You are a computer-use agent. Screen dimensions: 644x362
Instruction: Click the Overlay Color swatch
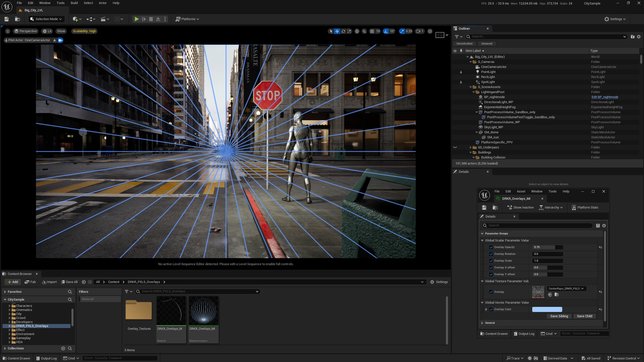pyautogui.click(x=547, y=309)
